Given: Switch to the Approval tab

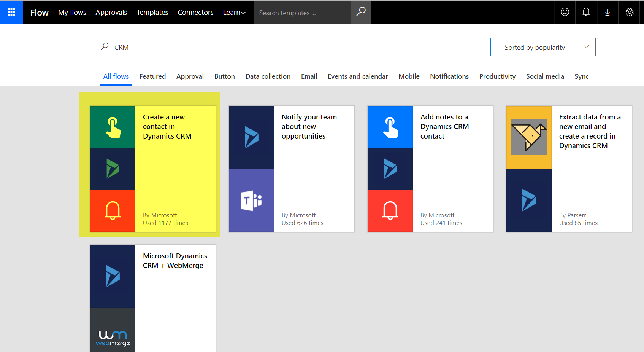Looking at the screenshot, I should (x=190, y=76).
